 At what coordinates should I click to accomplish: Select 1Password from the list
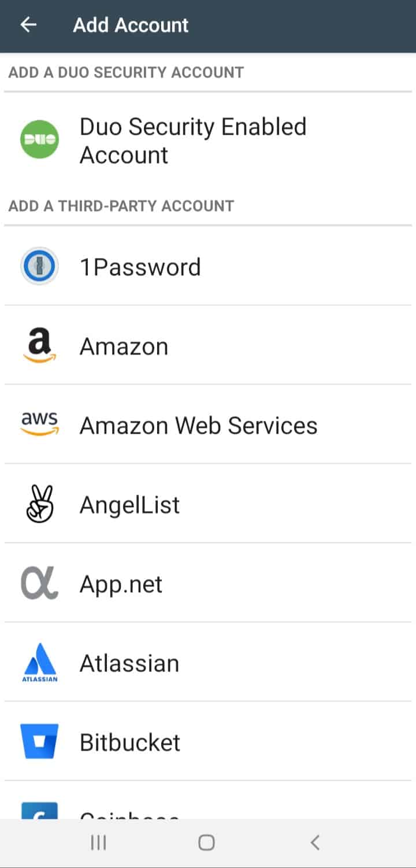click(x=140, y=267)
